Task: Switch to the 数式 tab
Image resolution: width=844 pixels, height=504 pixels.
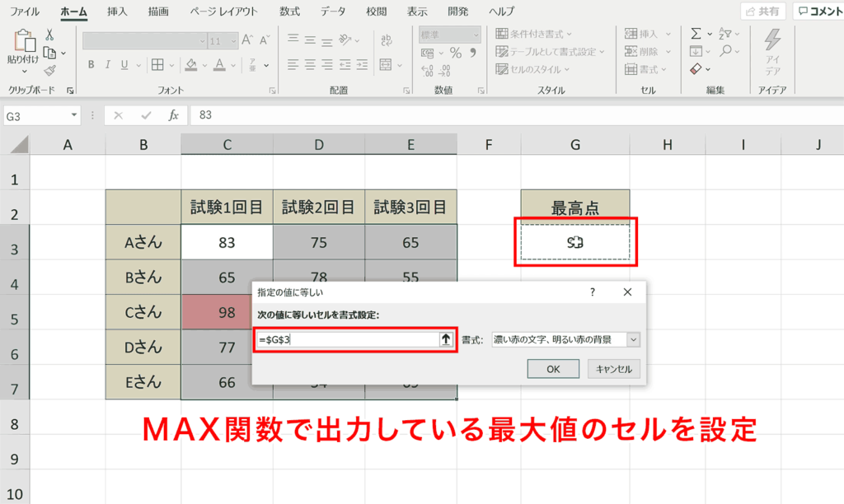Action: (289, 12)
